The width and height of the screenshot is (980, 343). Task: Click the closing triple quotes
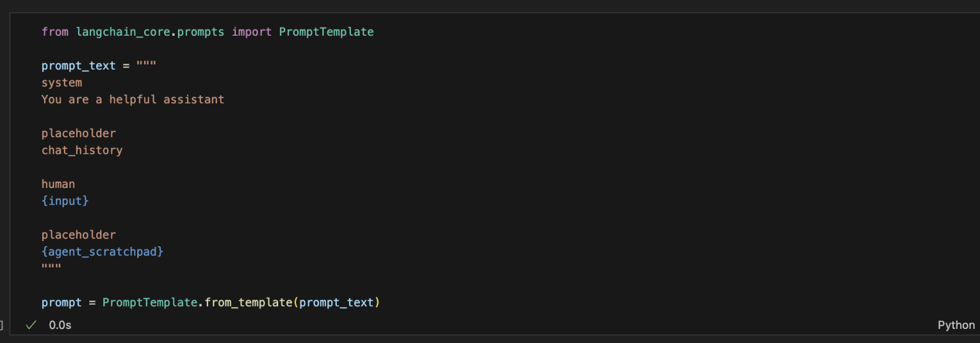tap(51, 268)
